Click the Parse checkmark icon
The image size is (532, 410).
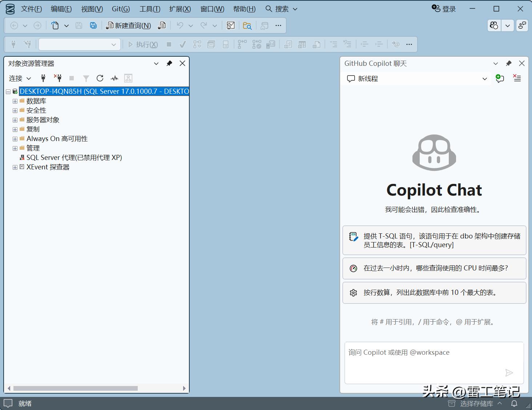point(183,44)
